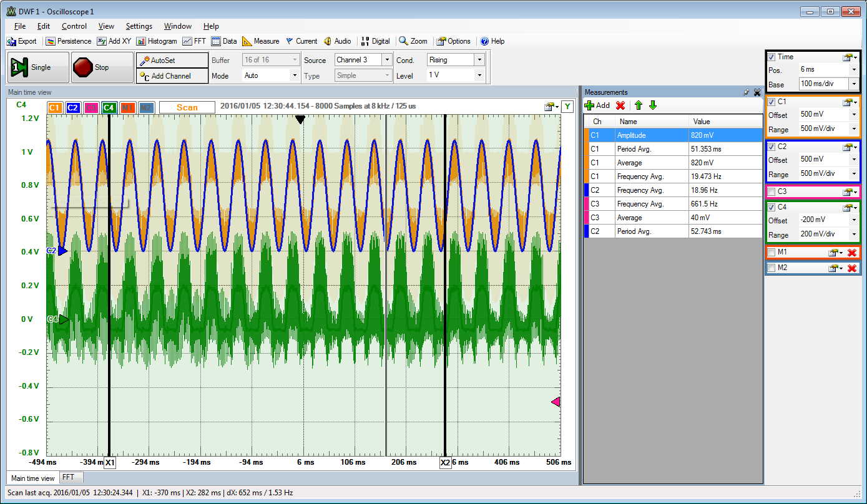
Task: Move measurement up with green arrow
Action: click(638, 105)
